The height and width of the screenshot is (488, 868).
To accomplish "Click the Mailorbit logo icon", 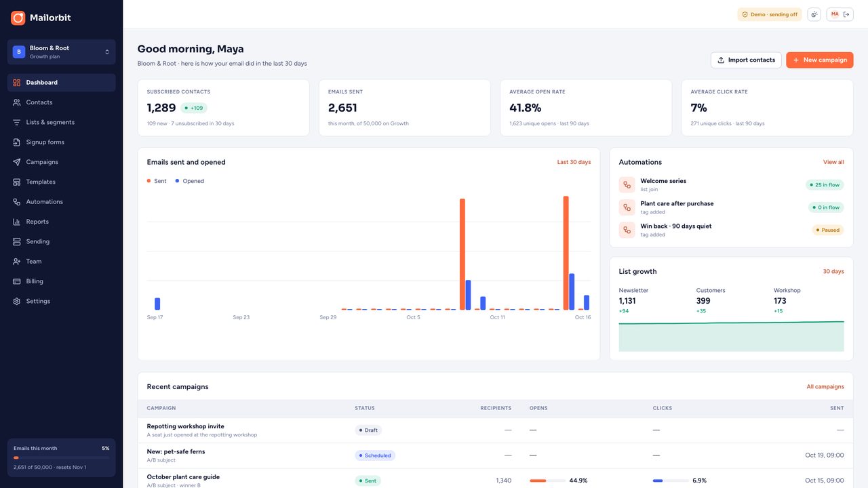I will coord(18,18).
